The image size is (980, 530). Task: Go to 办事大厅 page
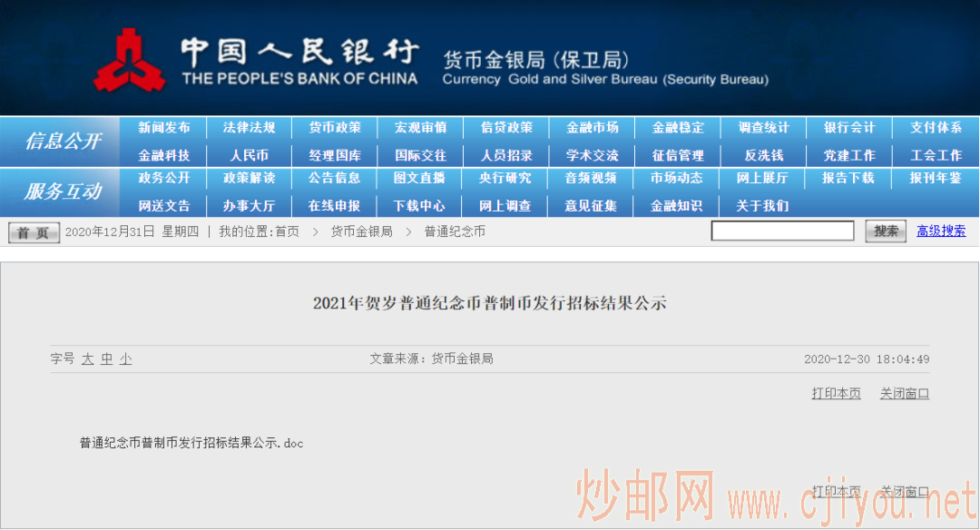(x=249, y=206)
